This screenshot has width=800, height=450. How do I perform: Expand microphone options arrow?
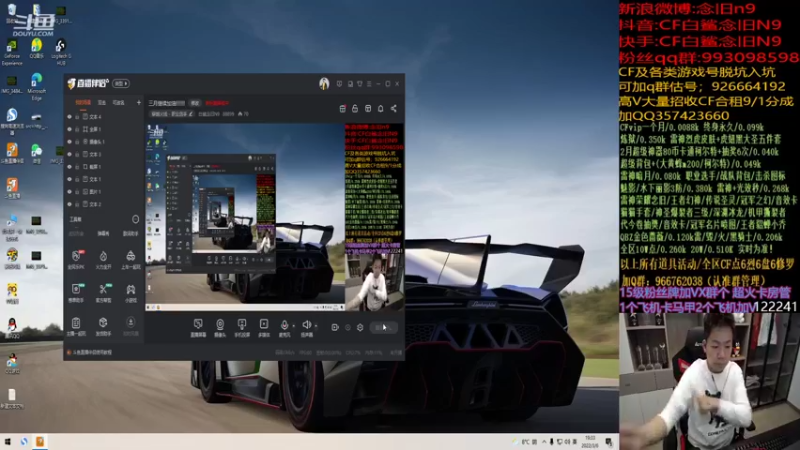pos(293,326)
